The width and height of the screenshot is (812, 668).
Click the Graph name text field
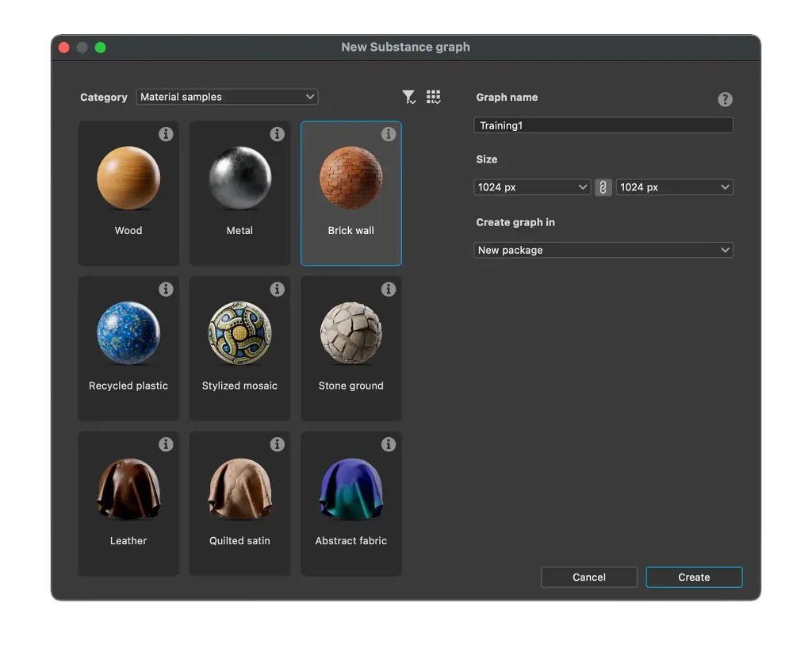coord(603,125)
